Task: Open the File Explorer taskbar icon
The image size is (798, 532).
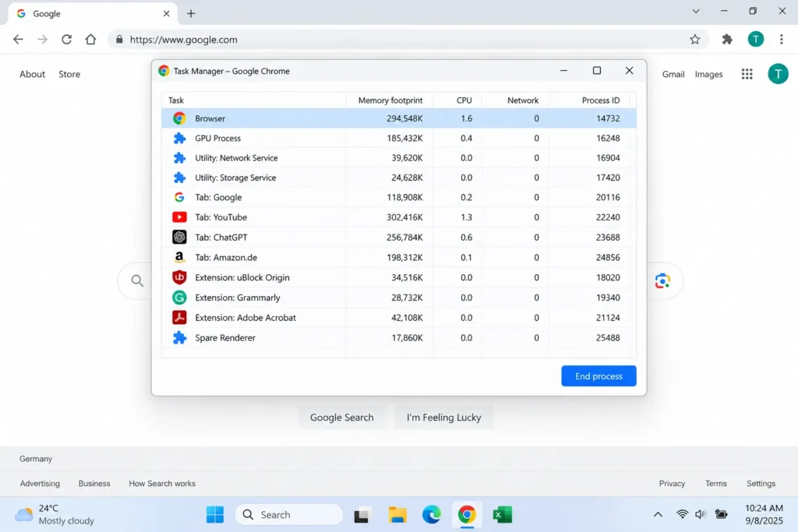Action: point(397,515)
